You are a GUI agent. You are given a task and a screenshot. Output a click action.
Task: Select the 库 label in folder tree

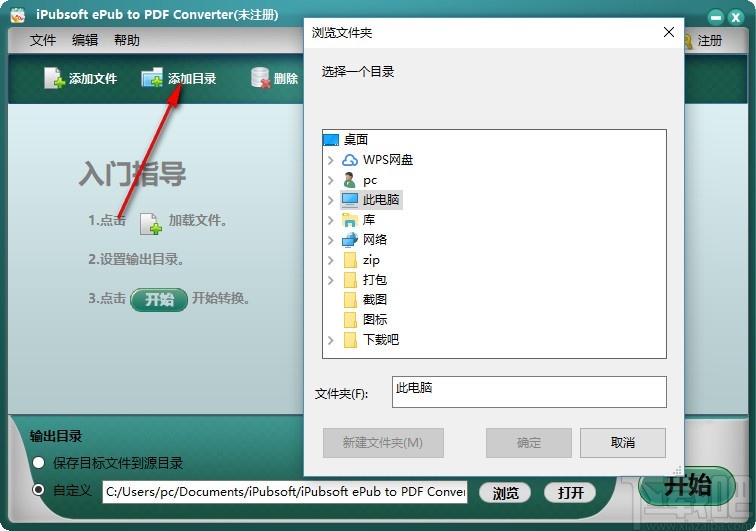(x=369, y=220)
